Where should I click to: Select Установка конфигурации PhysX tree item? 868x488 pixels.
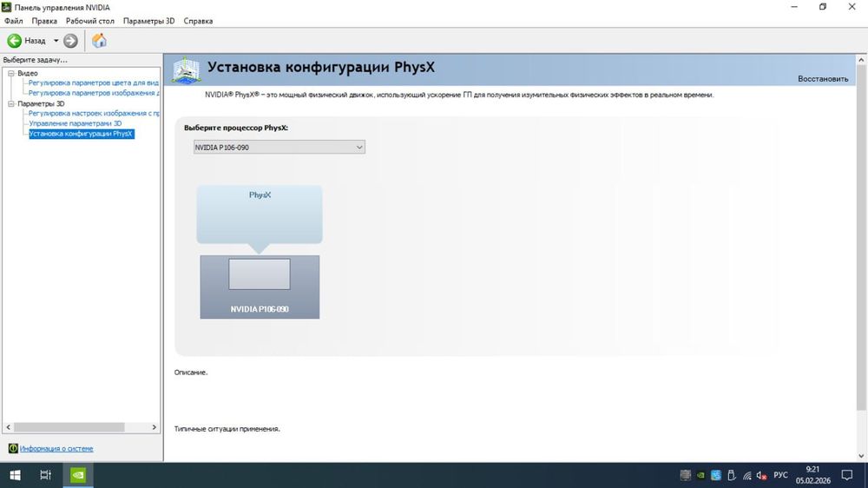(81, 134)
